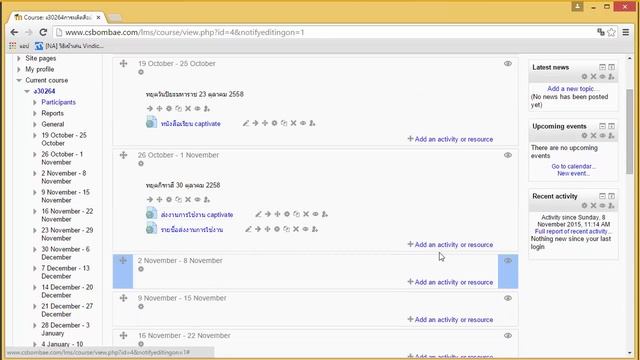Reload the page
Image resolution: width=640 pixels, height=360 pixels.
point(43,32)
